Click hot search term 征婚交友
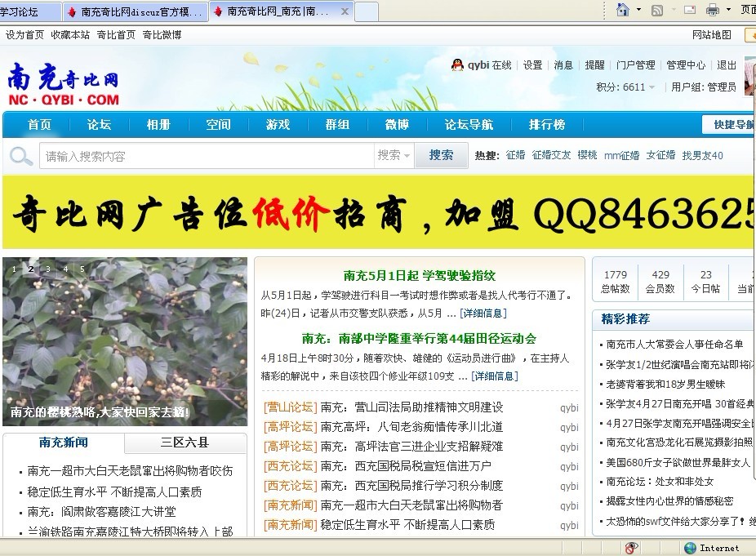 pyautogui.click(x=551, y=155)
